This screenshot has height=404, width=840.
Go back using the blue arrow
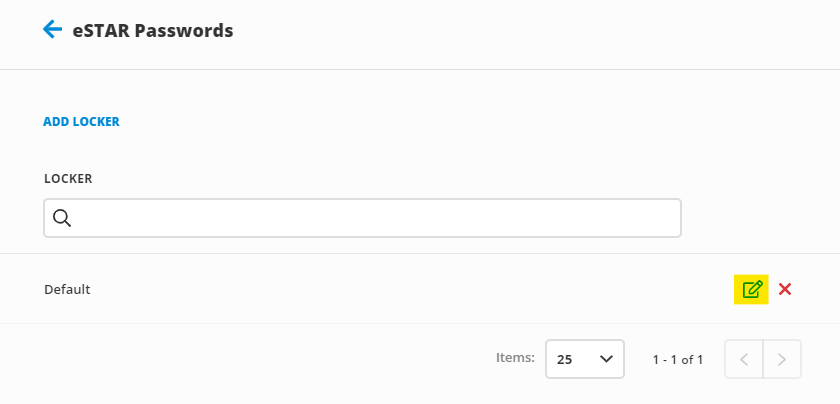[x=52, y=30]
